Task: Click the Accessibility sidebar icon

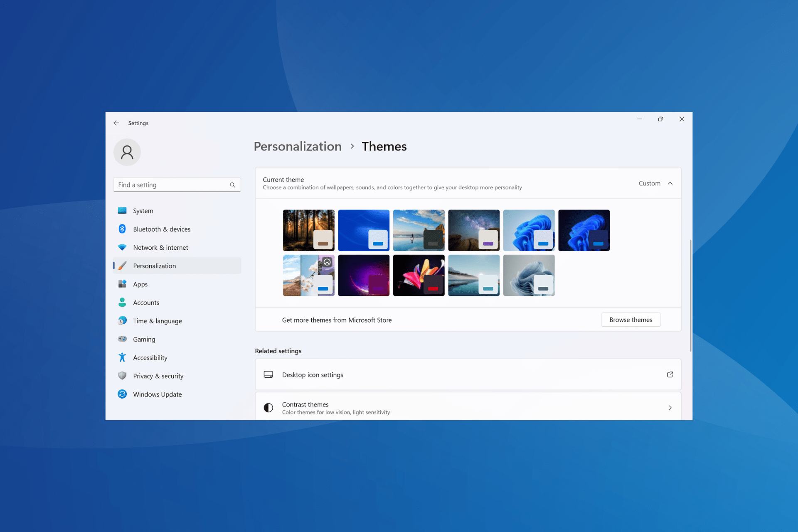Action: click(x=122, y=357)
